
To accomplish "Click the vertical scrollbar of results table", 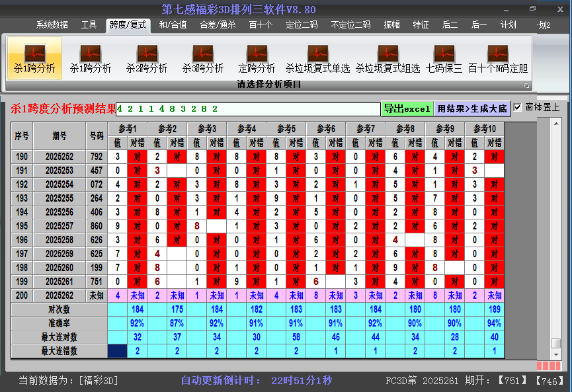I will (555, 231).
